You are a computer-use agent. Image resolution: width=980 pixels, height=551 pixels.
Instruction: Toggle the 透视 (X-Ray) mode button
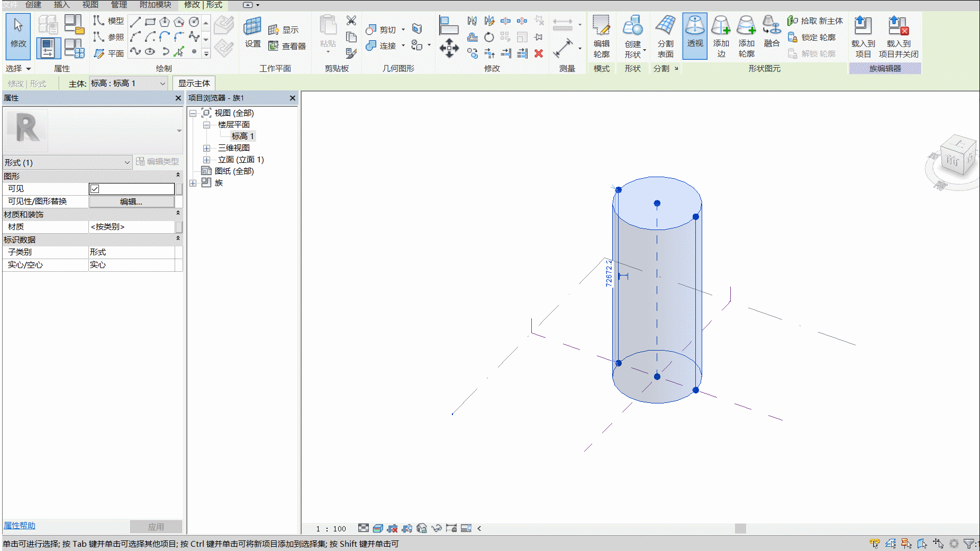point(695,35)
